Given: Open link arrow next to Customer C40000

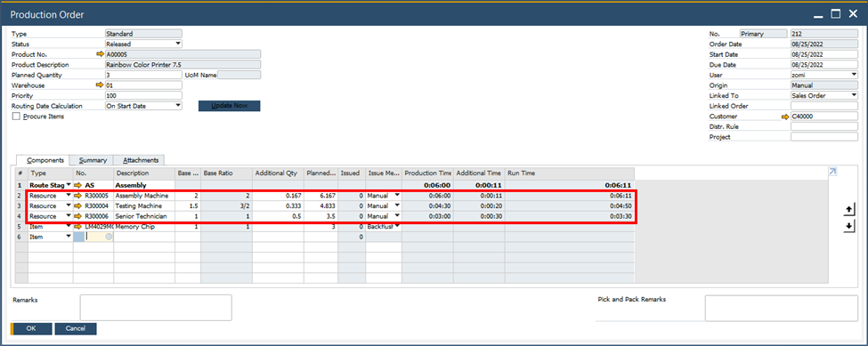Looking at the screenshot, I should [x=785, y=117].
